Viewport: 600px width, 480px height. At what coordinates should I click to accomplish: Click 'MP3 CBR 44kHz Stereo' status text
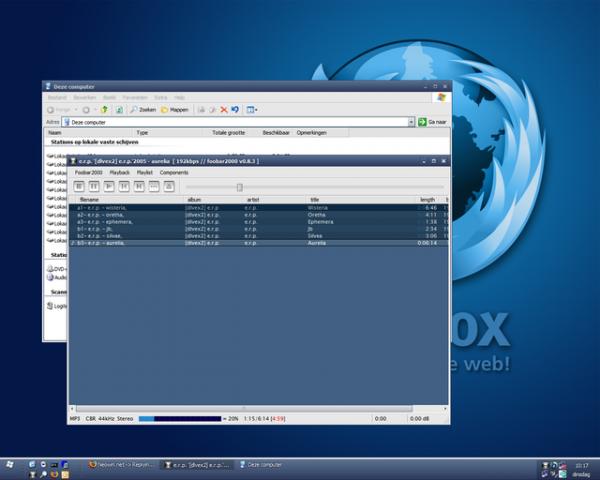tap(101, 419)
